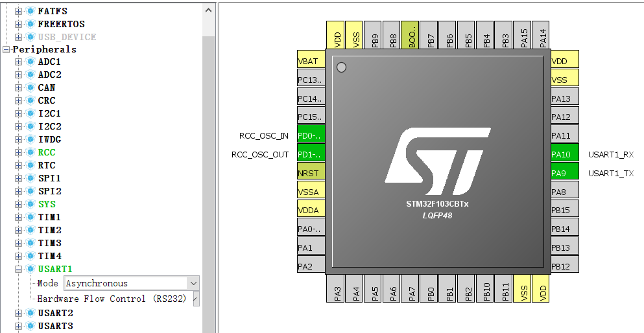Viewport: 644px width, 333px height.
Task: Expand the CAN peripheral node
Action: (x=18, y=87)
